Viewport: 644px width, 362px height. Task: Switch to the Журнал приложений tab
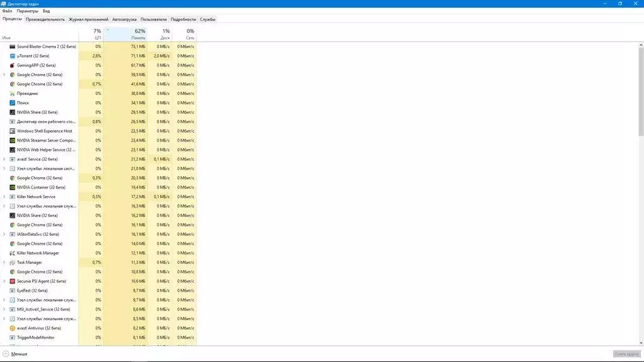tap(88, 19)
